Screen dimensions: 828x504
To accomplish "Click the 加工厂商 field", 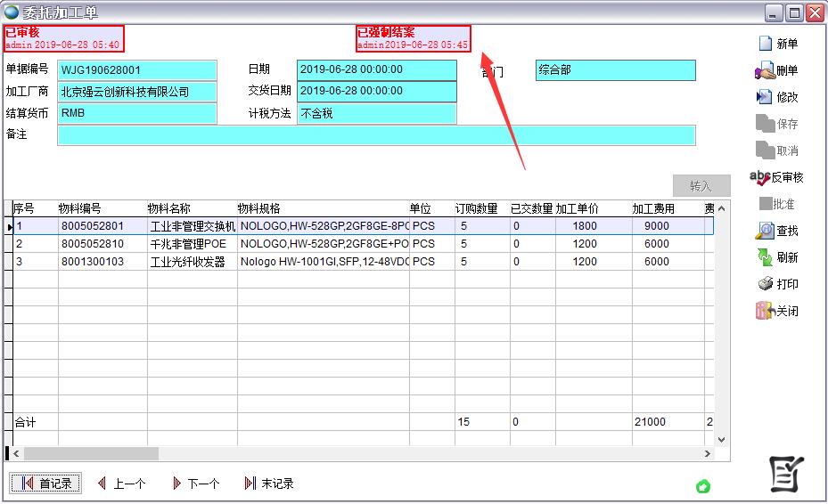I will click(136, 92).
